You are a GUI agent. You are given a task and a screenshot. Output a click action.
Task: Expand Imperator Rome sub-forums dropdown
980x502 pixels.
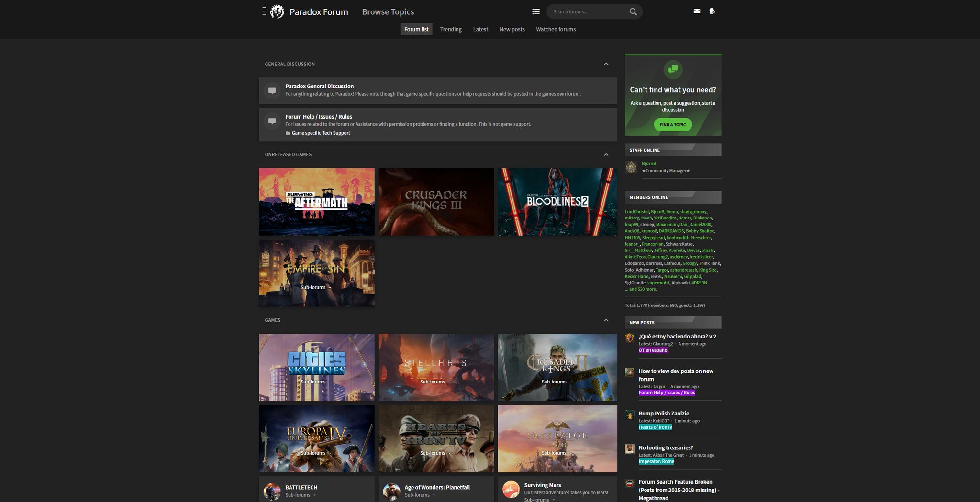(x=557, y=453)
